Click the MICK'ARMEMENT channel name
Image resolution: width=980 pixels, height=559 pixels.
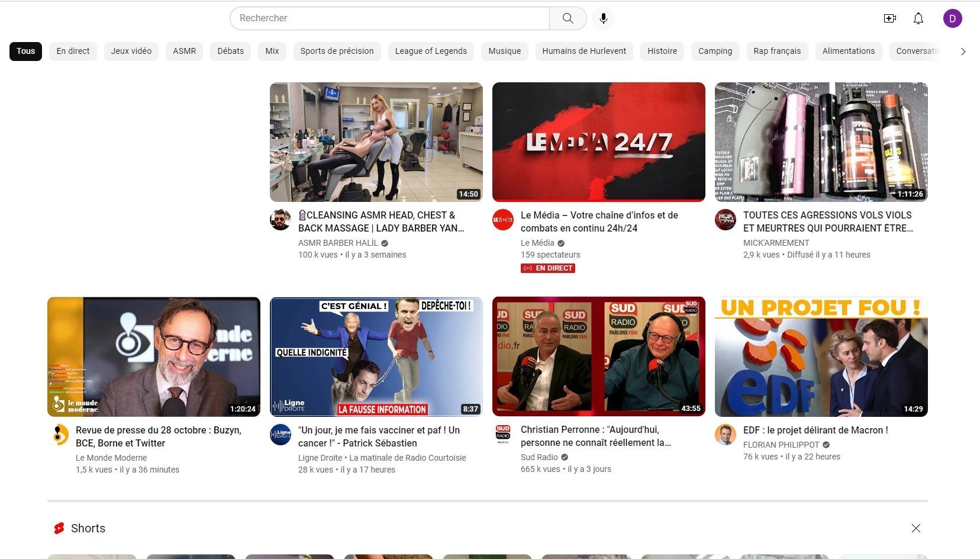pyautogui.click(x=776, y=243)
